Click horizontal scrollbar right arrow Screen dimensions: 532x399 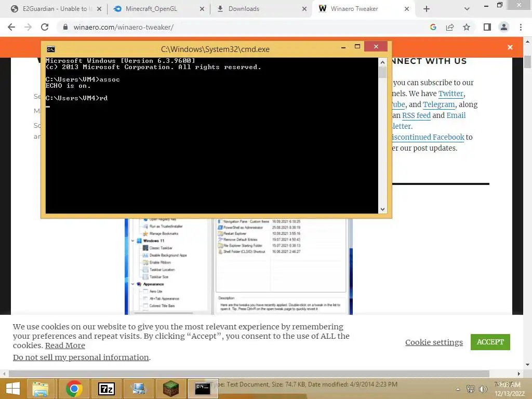519,374
